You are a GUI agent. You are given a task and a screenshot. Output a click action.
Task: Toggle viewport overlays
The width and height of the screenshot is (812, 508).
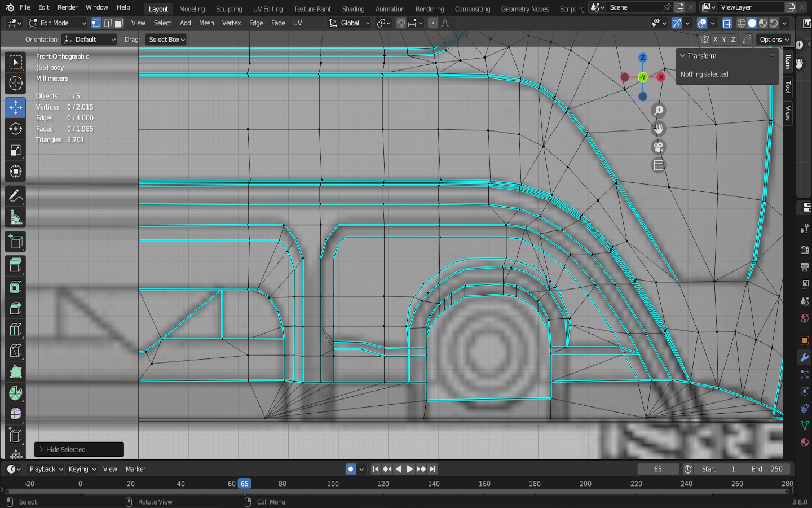[x=702, y=23]
